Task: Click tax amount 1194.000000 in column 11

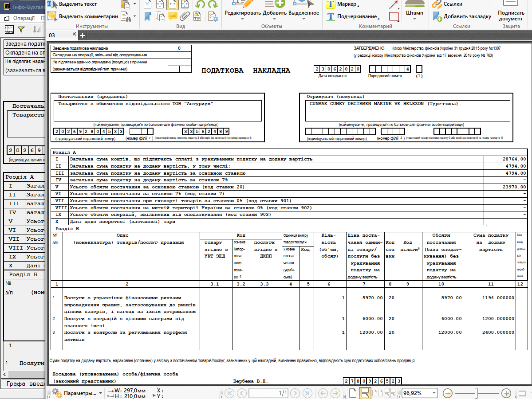Action: (x=498, y=297)
